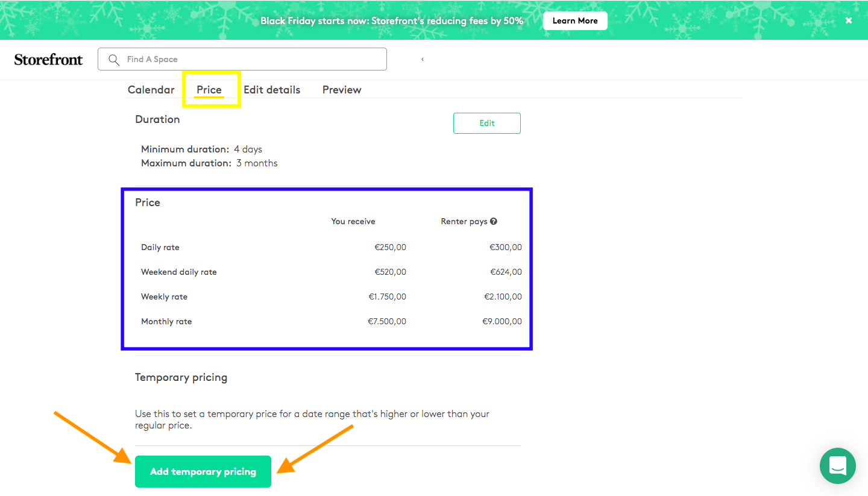Switch to the Calendar tab
The image size is (868, 496).
pos(151,90)
